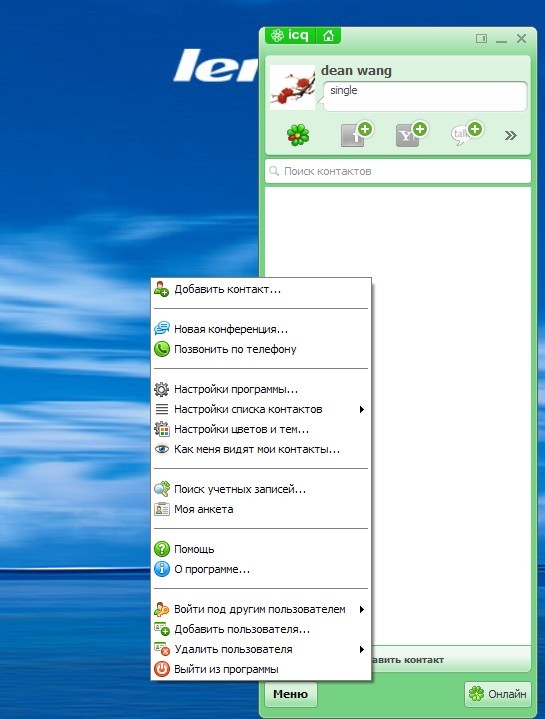
Task: Click the Меню button
Action: pyautogui.click(x=291, y=694)
